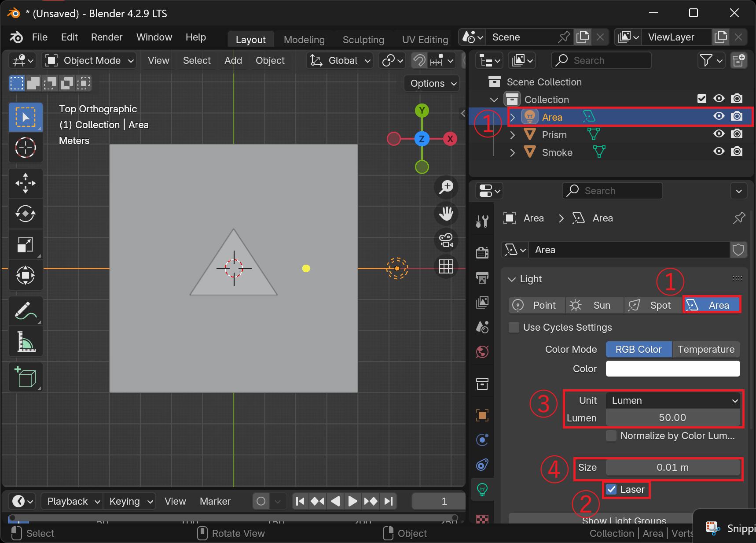Choose the Add Cube tool
Image resolution: width=756 pixels, height=543 pixels.
(x=26, y=377)
